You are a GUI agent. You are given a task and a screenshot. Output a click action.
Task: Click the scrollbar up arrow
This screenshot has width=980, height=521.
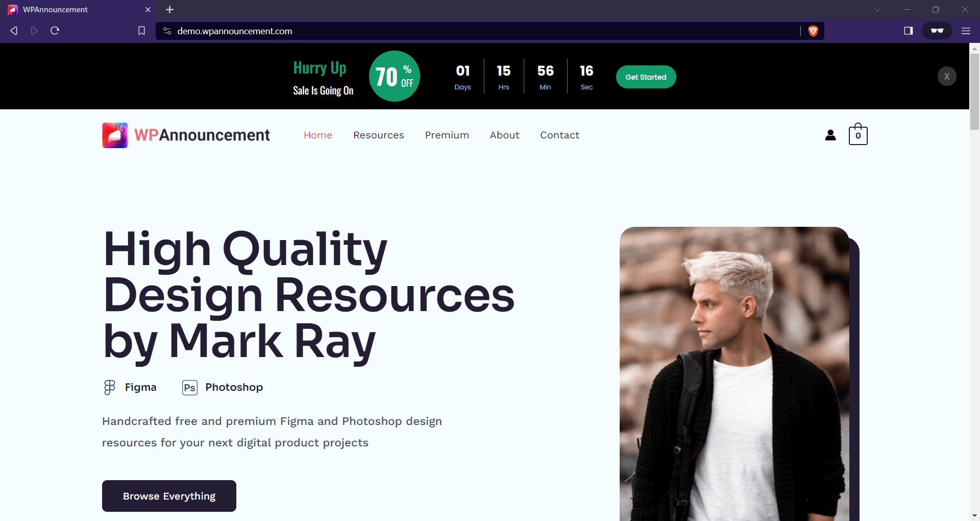click(974, 48)
